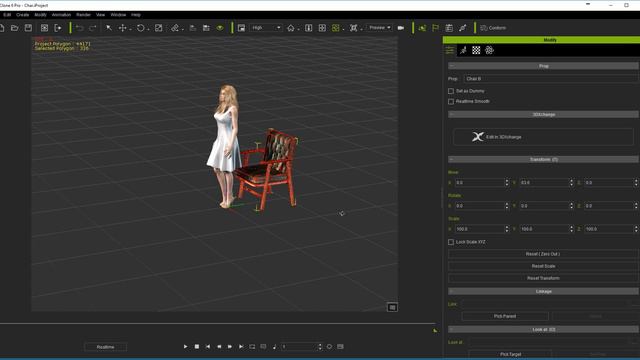Image resolution: width=640 pixels, height=360 pixels.
Task: Click the Play button
Action: 185,347
